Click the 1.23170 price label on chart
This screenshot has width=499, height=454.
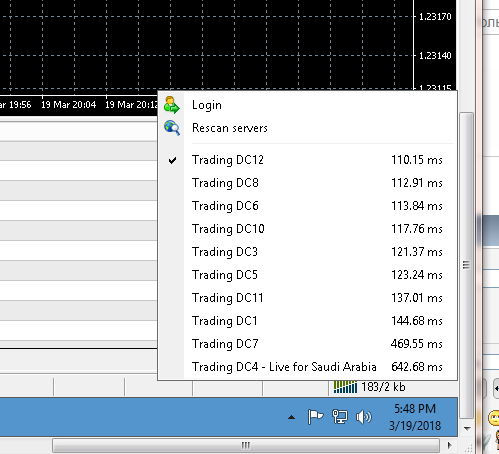pos(435,16)
